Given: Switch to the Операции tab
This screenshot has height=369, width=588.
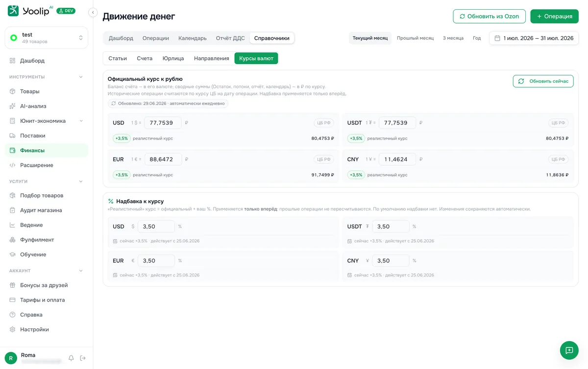Looking at the screenshot, I should click(156, 38).
